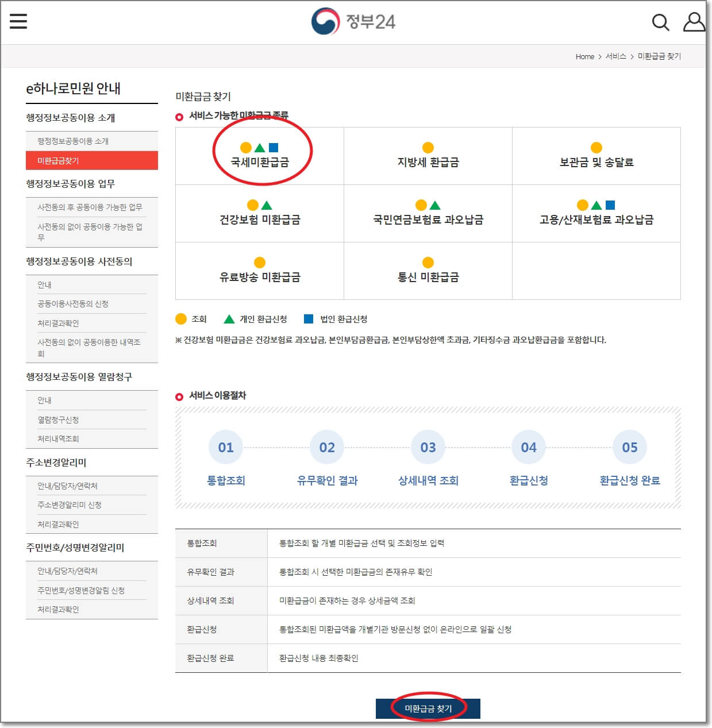712x728 pixels.
Task: Select the 고용/산재보험료 과오납금 cell
Action: [596, 214]
